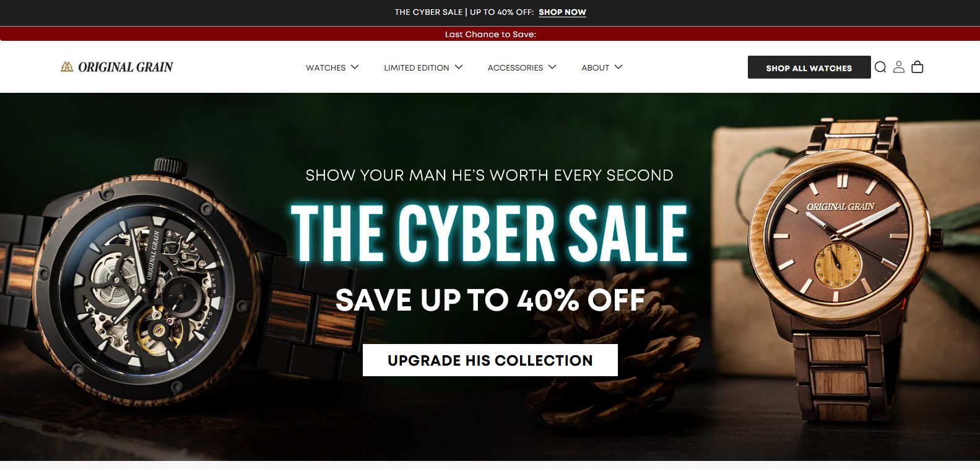Click the Upgrade His Collection button
This screenshot has width=980, height=469.
coord(490,360)
